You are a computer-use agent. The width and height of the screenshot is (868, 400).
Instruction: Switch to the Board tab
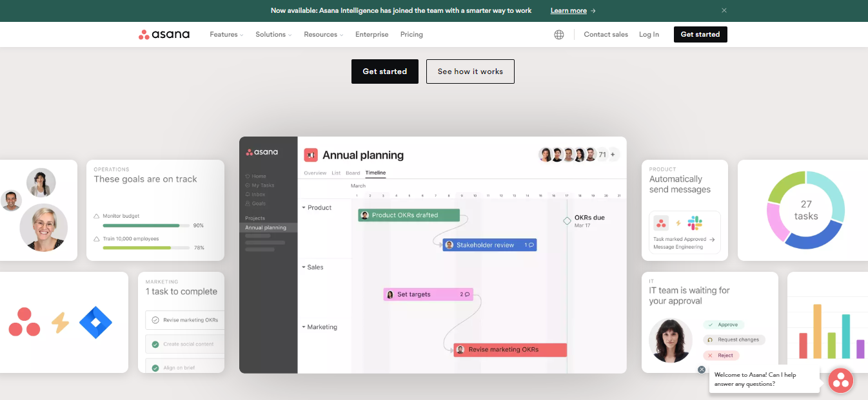[x=353, y=173]
